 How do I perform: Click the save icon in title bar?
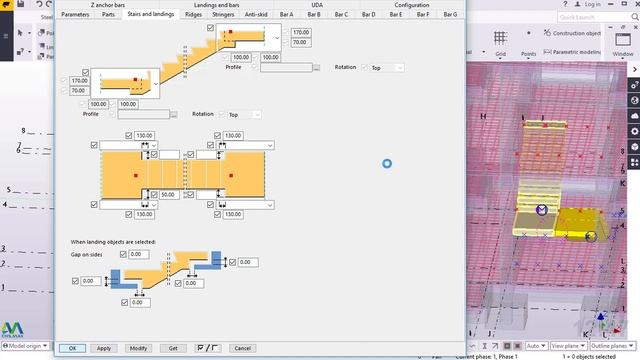pos(20,4)
